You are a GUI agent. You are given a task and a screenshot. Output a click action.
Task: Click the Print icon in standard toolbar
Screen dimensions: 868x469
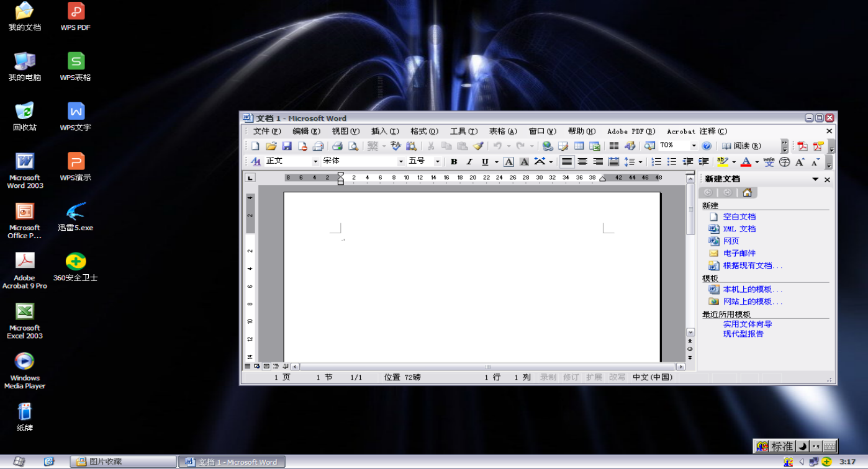click(337, 146)
